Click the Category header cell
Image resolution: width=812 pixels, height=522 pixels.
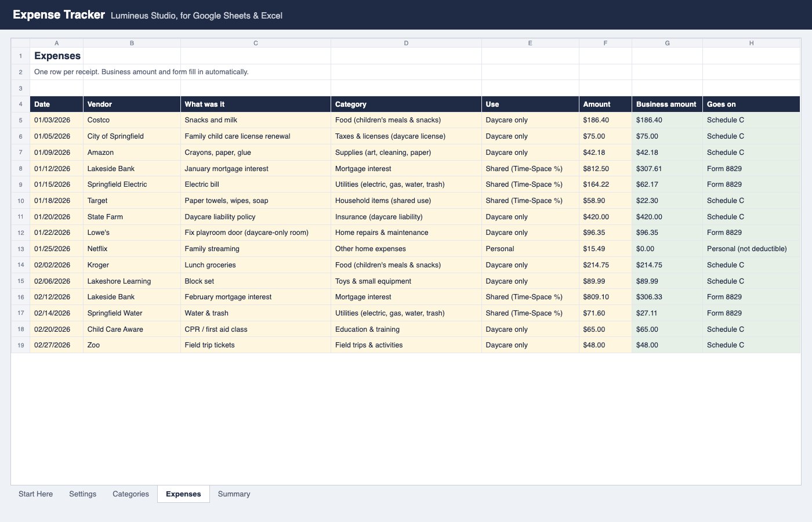point(406,104)
